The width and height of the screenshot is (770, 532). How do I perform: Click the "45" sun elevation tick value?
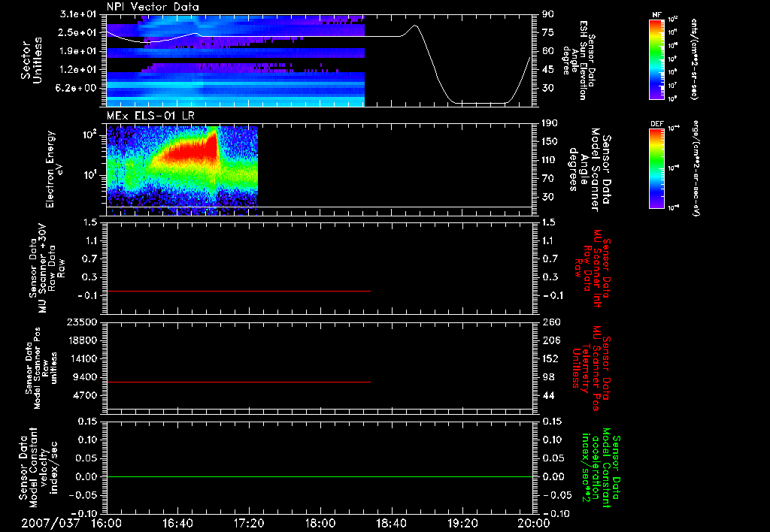coord(548,70)
